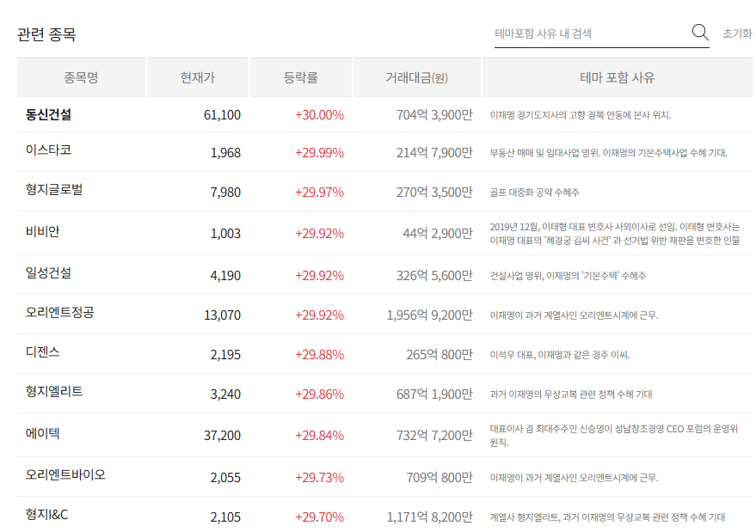This screenshot has height=532, width=756.
Task: Select the 1,003 price cell
Action: [x=225, y=234]
